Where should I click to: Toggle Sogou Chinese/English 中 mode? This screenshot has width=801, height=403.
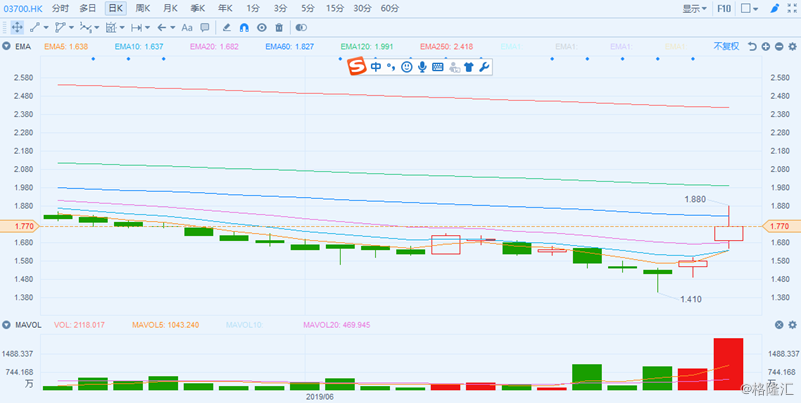376,67
